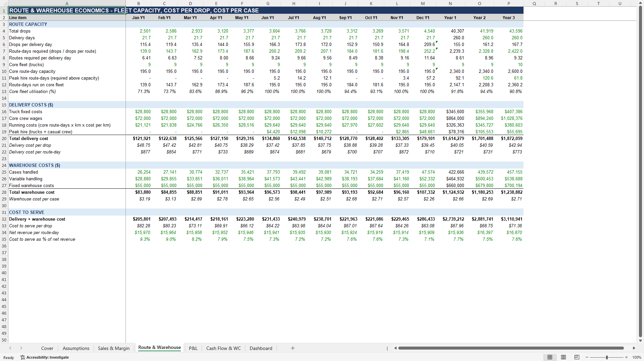
Task: Select column U header
Action: coord(620,3)
